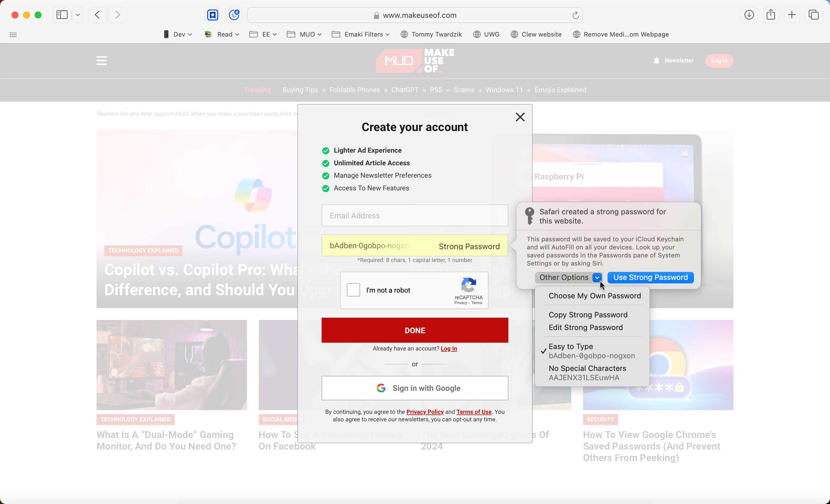
Task: Select Choose My Own Password
Action: point(595,295)
